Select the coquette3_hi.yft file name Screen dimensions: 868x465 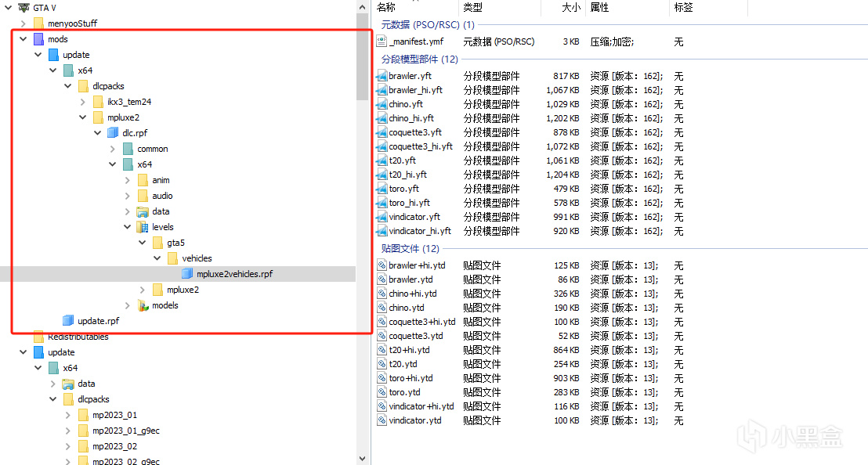click(x=421, y=146)
